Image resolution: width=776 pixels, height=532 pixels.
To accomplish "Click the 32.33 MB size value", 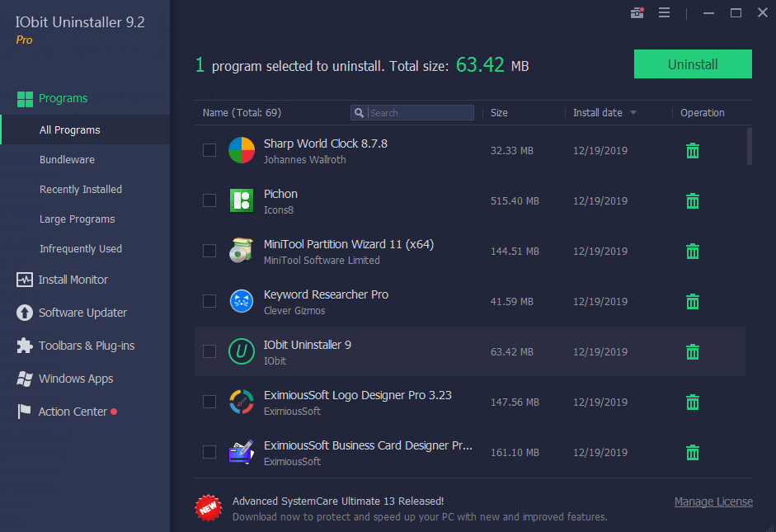I will [x=512, y=150].
